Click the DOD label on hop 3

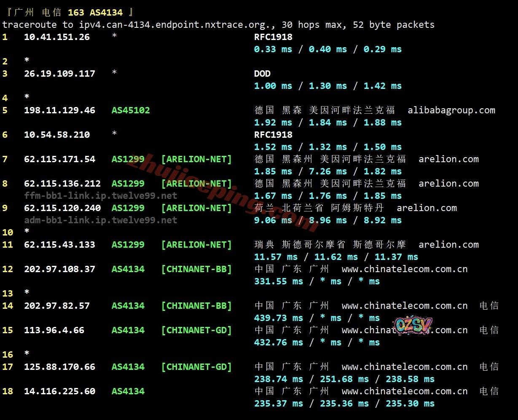pyautogui.click(x=262, y=74)
